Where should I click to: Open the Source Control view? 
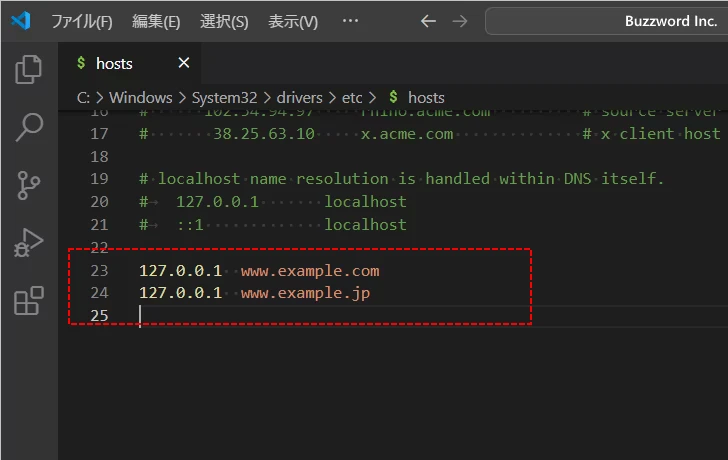29,185
